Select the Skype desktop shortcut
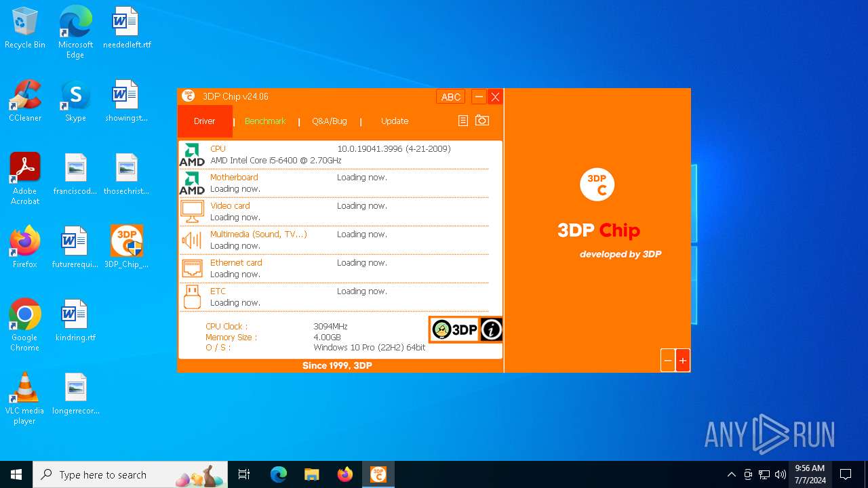 [x=75, y=102]
